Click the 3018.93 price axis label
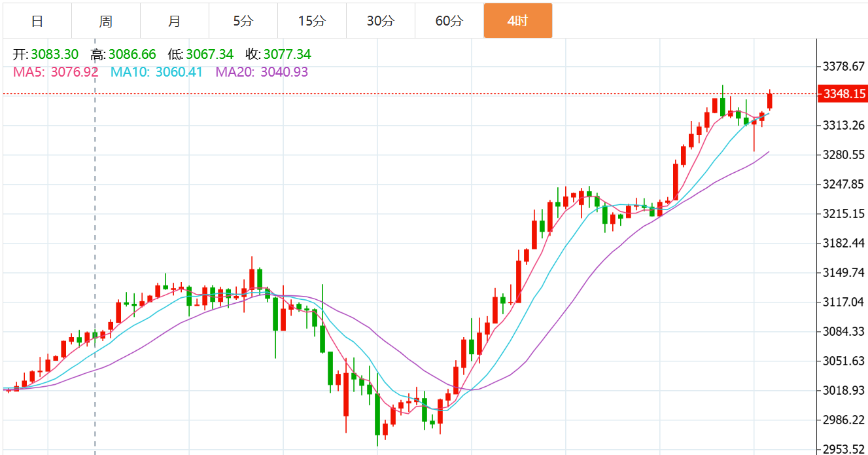Screen dimensions: 868x455 (844, 390)
